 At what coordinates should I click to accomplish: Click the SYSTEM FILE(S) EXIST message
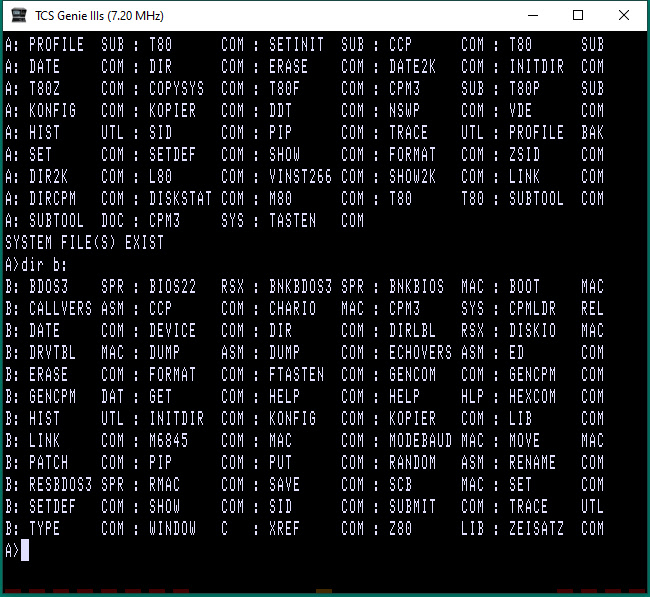click(85, 242)
